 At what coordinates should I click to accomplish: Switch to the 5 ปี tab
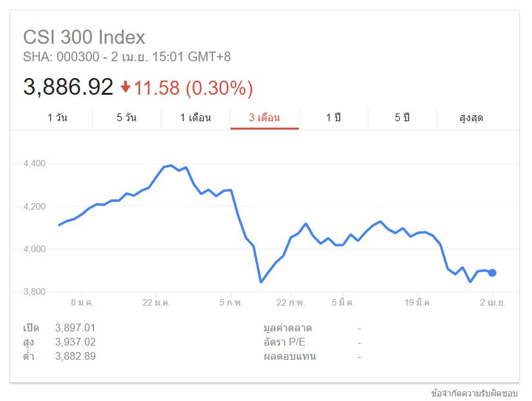pyautogui.click(x=402, y=118)
